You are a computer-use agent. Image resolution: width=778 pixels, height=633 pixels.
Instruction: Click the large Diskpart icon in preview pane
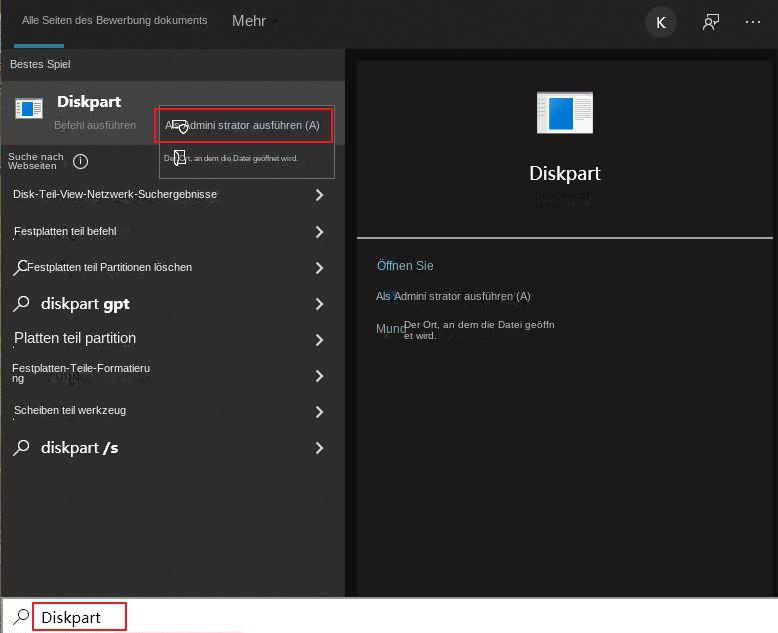564,111
